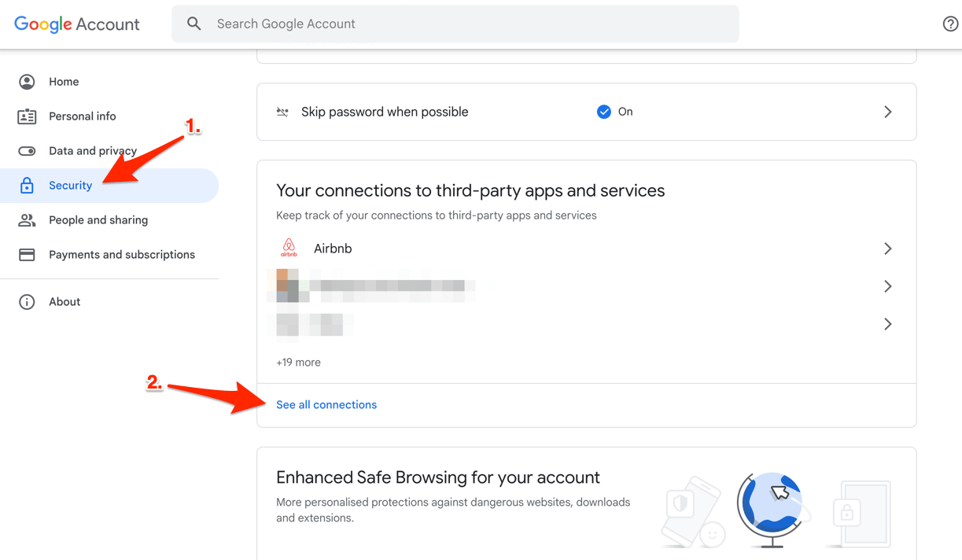The width and height of the screenshot is (962, 560).
Task: Expand the Skip password when possible row
Action: pyautogui.click(x=887, y=112)
